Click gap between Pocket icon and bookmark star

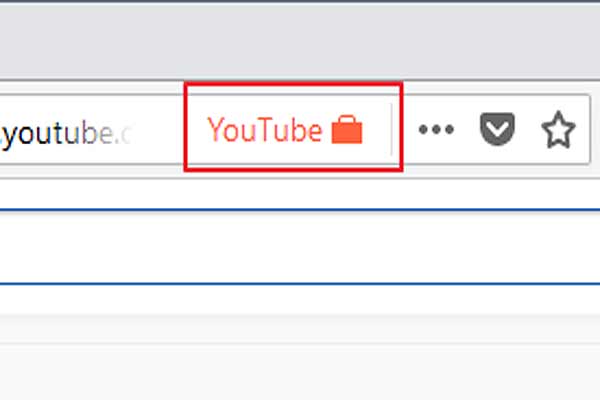[x=528, y=129]
